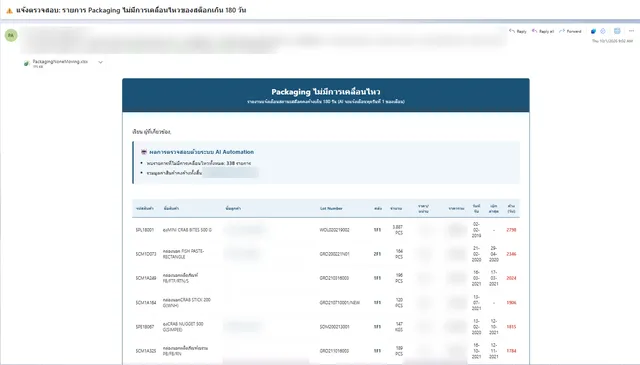Viewport: 640px width, 365px height.
Task: Select item code SCM1D073
Action: click(146, 254)
